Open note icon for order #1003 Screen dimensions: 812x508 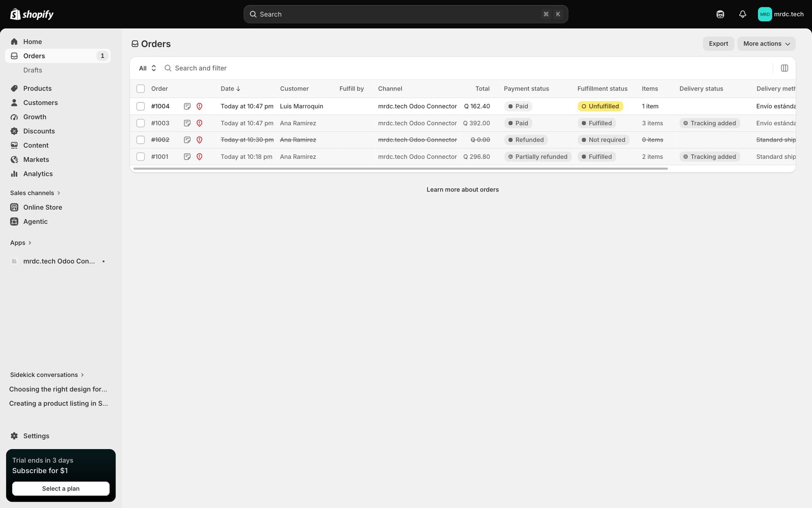tap(187, 123)
